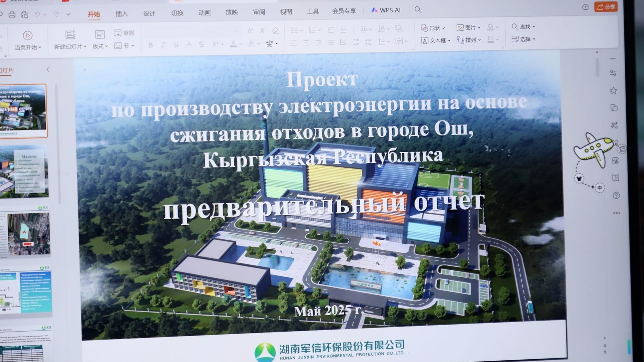The width and height of the screenshot is (644, 362).
Task: Click the font color A swatch
Action: (x=233, y=44)
